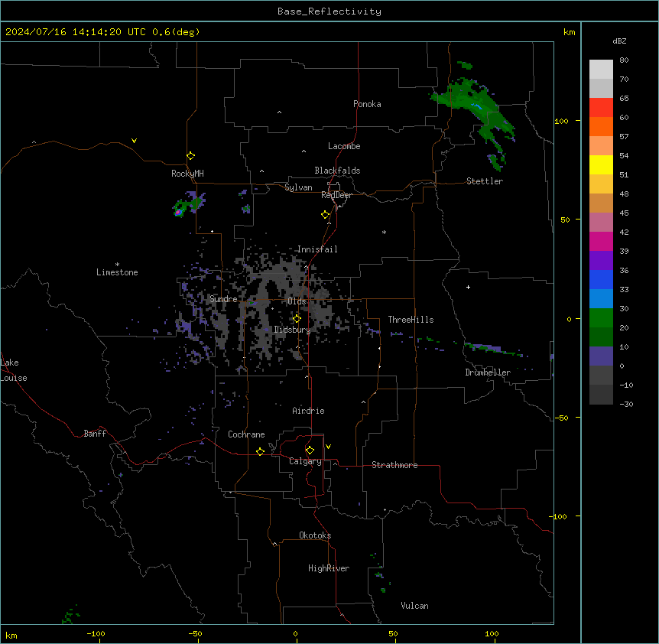
Task: Click the HighRiver label
Action: pyautogui.click(x=329, y=568)
